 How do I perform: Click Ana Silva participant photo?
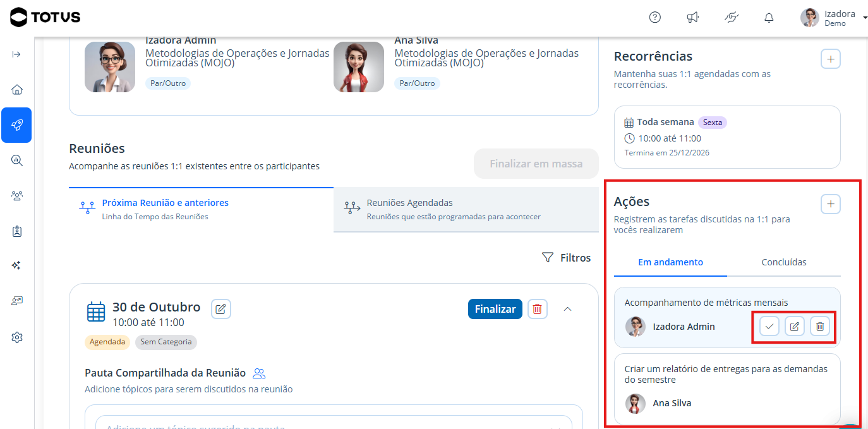click(359, 67)
